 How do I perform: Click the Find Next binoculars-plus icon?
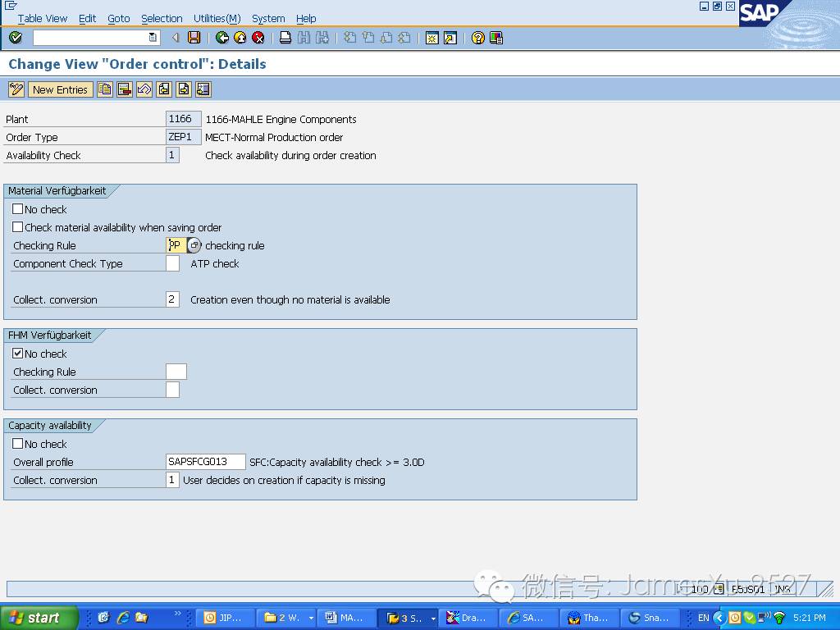[x=322, y=38]
